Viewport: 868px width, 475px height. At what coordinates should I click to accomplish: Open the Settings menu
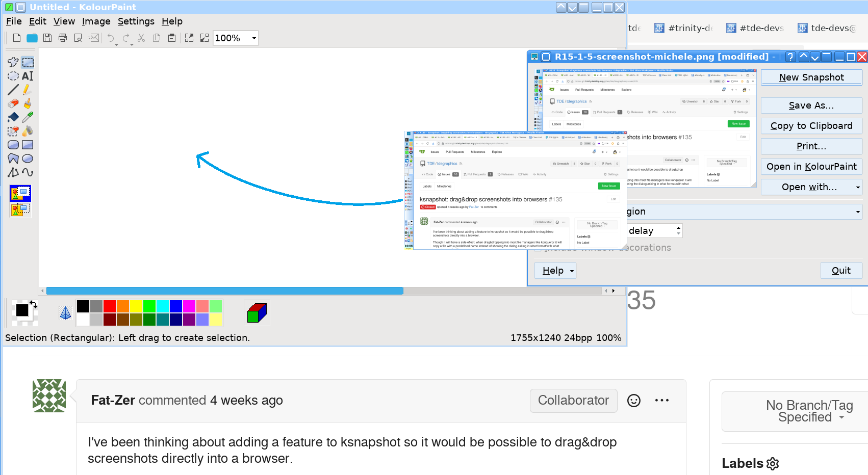[136, 21]
